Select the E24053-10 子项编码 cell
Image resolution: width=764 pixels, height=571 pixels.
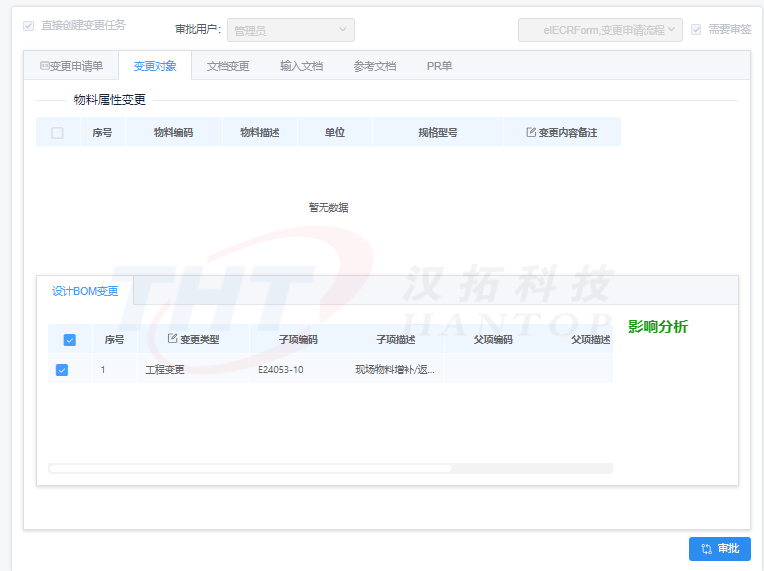point(280,370)
